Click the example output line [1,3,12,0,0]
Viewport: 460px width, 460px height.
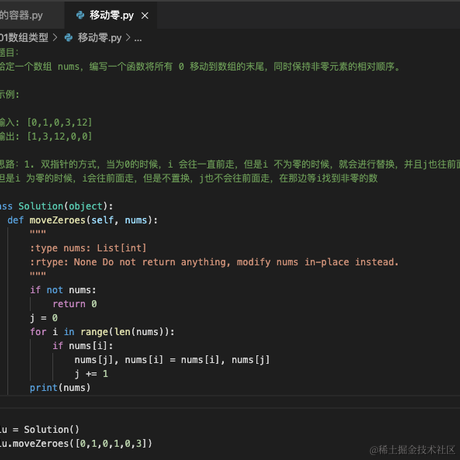tap(46, 136)
